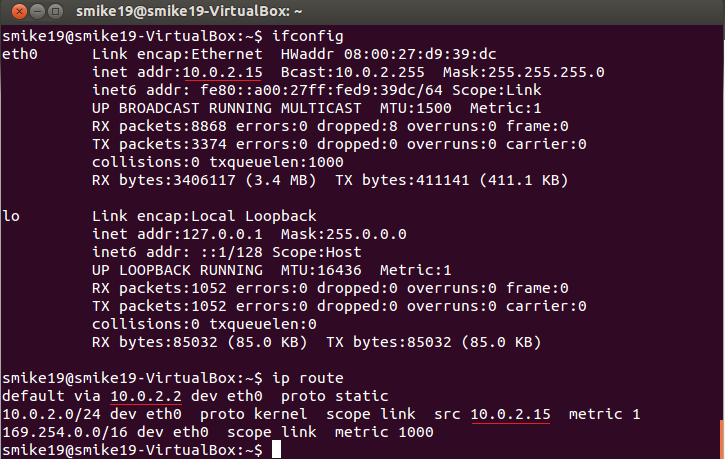Click the underlined gateway address 10.0.2.2
725x459 pixels.
[135, 397]
